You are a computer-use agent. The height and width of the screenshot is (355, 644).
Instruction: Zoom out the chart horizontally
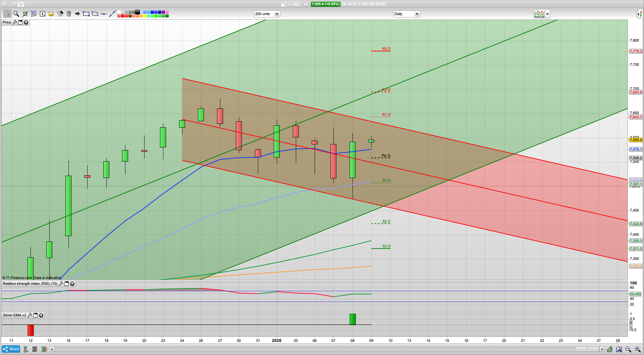click(x=628, y=349)
